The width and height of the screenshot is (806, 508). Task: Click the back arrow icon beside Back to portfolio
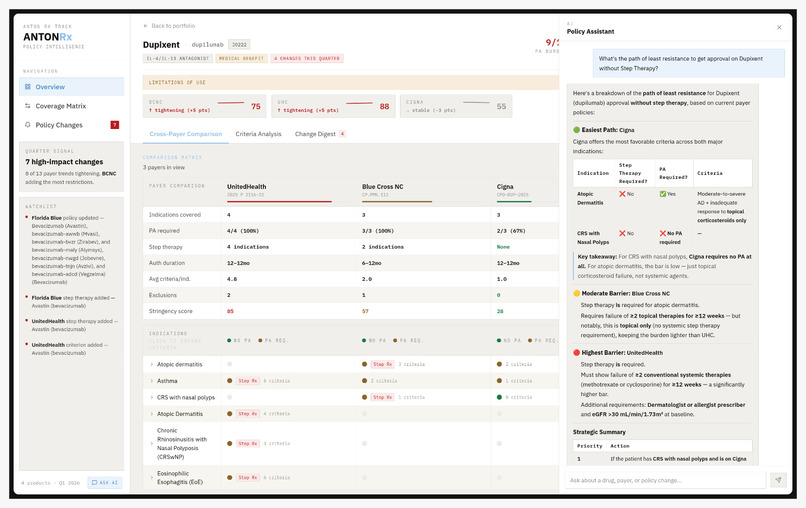point(145,26)
